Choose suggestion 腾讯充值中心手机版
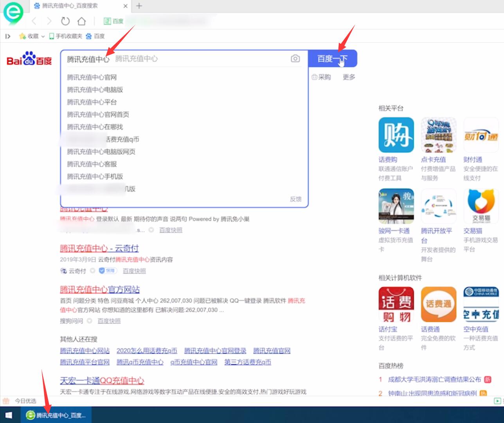 95,177
